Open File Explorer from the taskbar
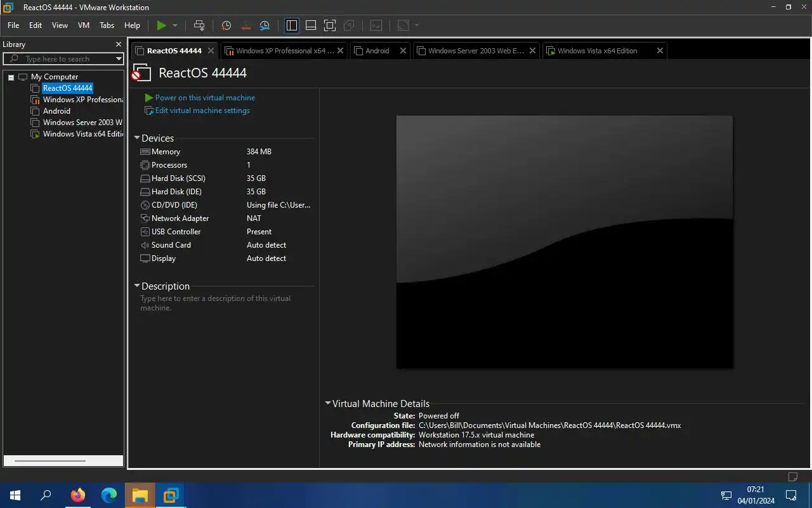The width and height of the screenshot is (812, 508). (140, 495)
